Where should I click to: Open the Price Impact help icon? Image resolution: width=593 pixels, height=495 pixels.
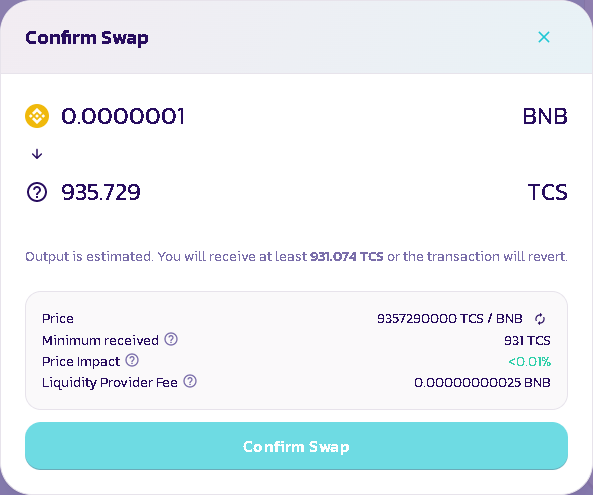[x=132, y=360]
